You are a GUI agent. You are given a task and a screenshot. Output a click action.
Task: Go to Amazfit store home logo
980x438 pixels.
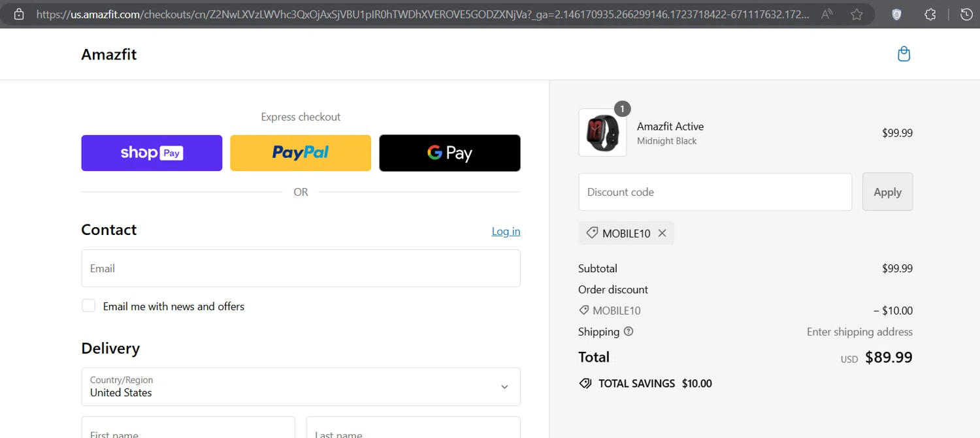(x=109, y=55)
